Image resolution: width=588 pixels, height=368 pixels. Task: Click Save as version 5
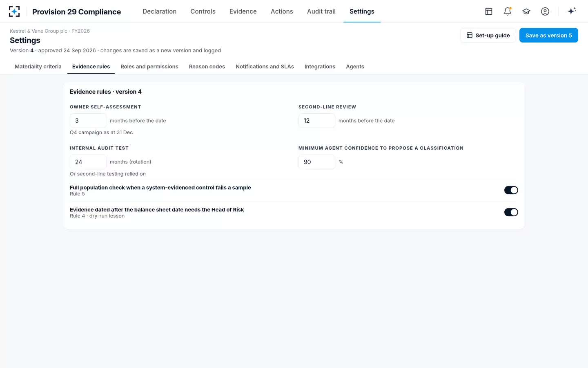point(548,35)
